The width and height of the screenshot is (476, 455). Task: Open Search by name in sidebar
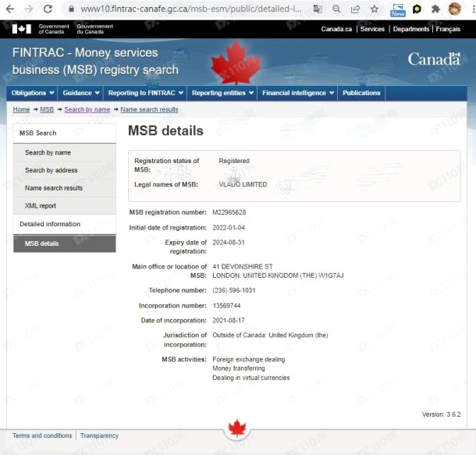65,153
